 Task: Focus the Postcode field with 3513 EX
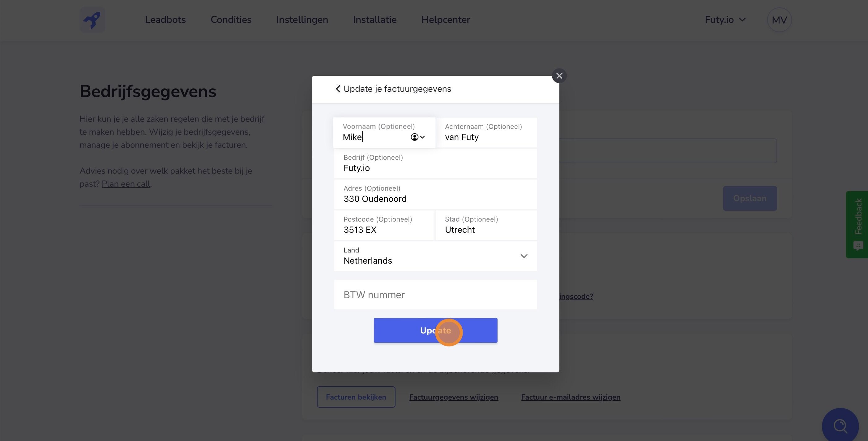point(384,225)
